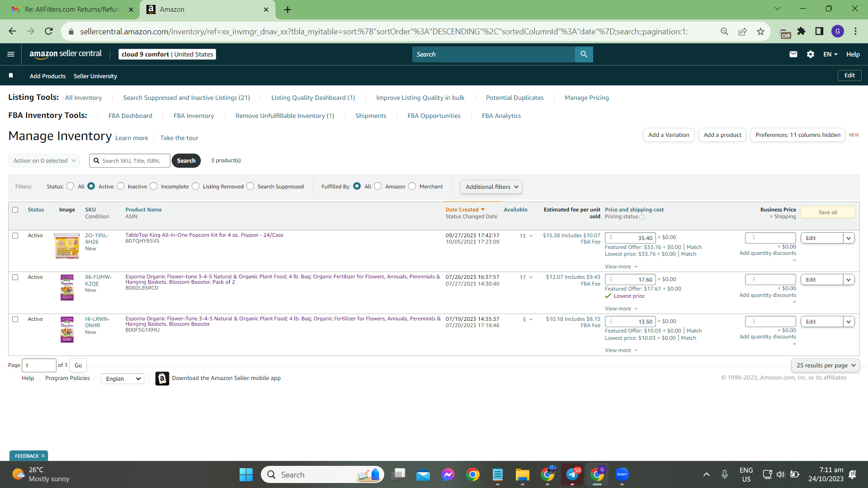This screenshot has height=488, width=868.
Task: Select the Status All radio button
Action: coord(70,186)
